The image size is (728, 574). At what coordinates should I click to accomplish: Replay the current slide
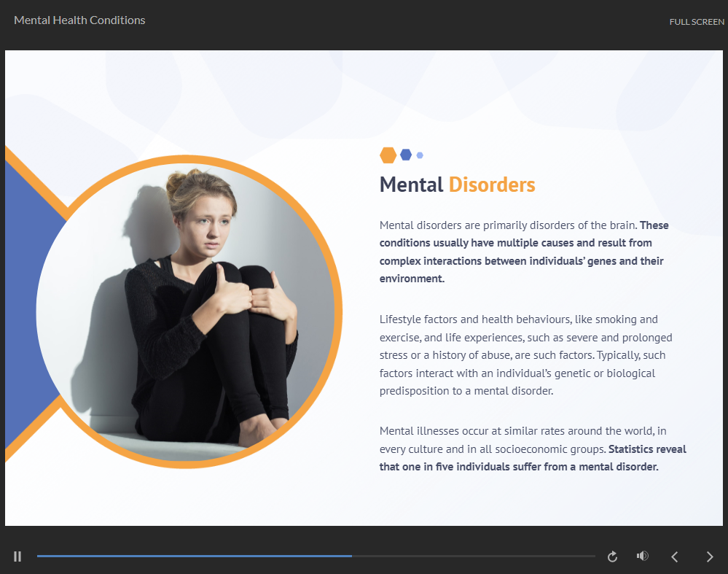(612, 556)
